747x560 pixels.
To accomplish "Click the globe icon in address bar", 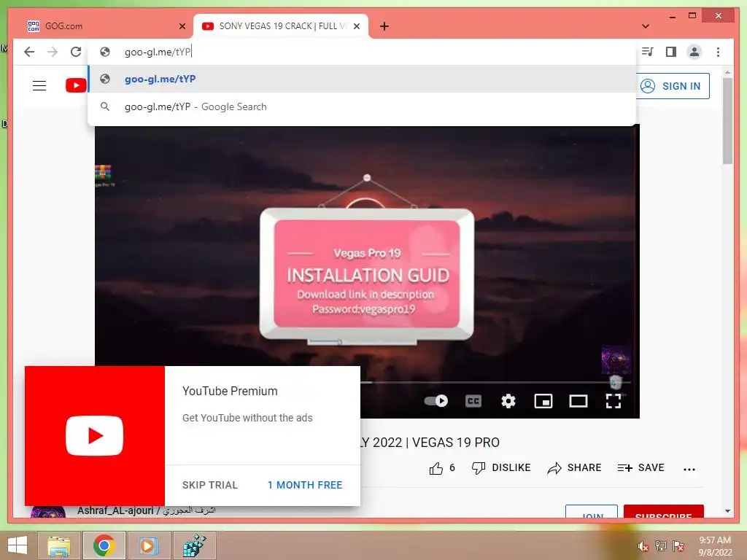I will 105,52.
